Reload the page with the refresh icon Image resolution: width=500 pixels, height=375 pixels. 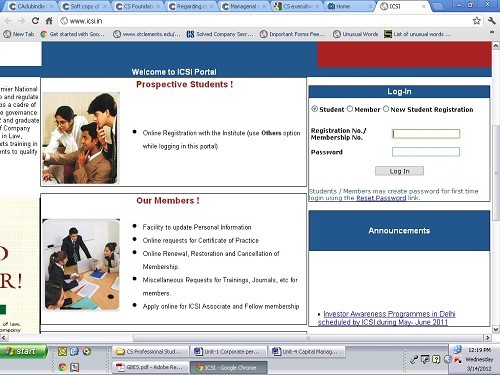point(35,21)
